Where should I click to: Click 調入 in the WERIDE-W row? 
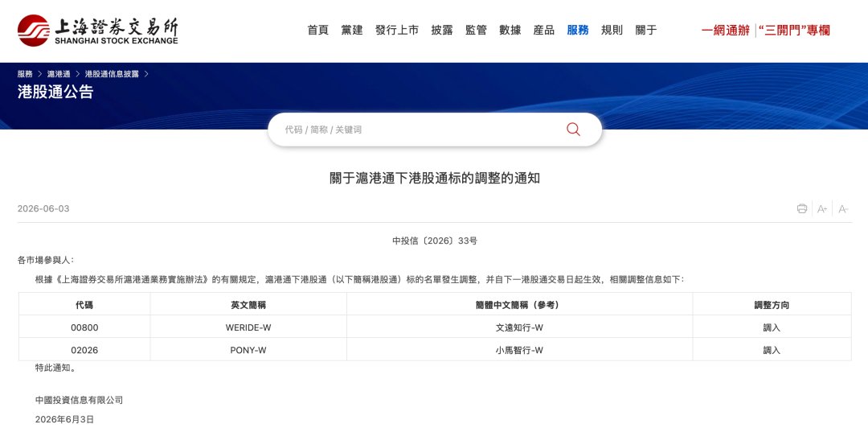tap(772, 327)
